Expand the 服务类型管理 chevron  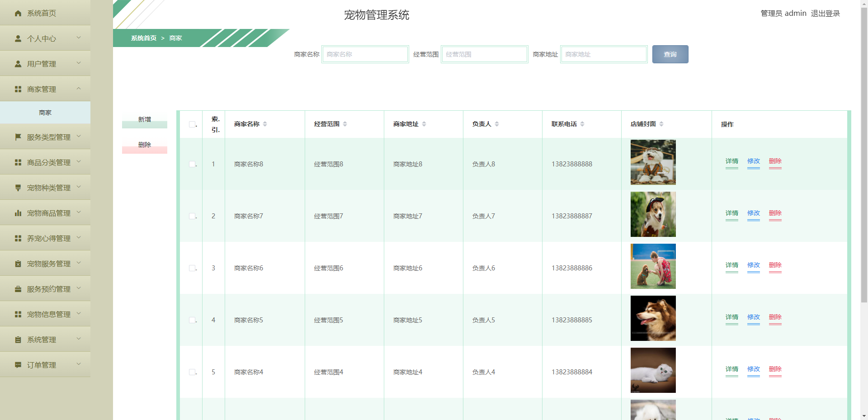(x=79, y=136)
